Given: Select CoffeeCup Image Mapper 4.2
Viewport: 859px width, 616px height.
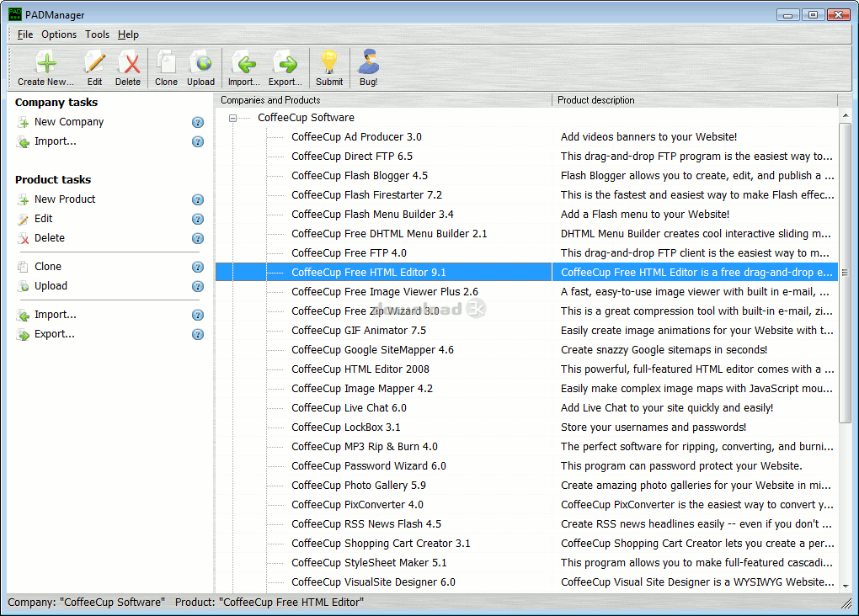Looking at the screenshot, I should (362, 389).
